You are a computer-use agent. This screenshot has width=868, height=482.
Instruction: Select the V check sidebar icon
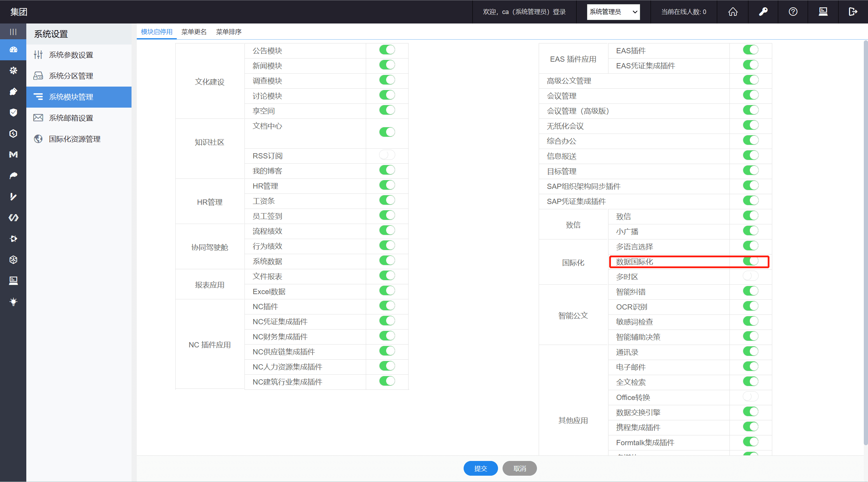pyautogui.click(x=13, y=197)
